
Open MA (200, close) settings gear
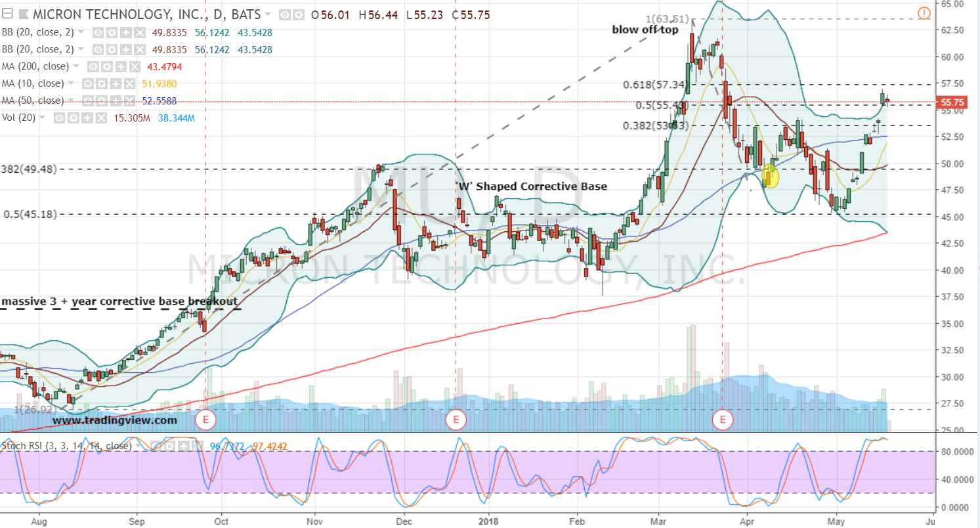[x=108, y=66]
